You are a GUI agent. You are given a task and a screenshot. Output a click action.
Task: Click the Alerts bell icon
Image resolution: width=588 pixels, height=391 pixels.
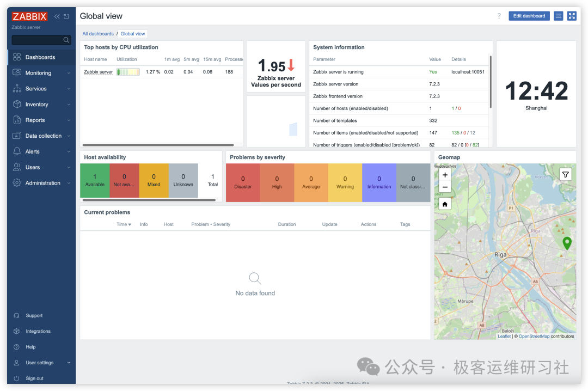click(17, 151)
